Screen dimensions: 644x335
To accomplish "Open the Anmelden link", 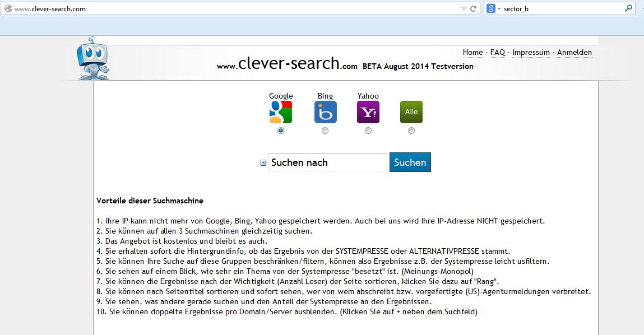I will 574,52.
